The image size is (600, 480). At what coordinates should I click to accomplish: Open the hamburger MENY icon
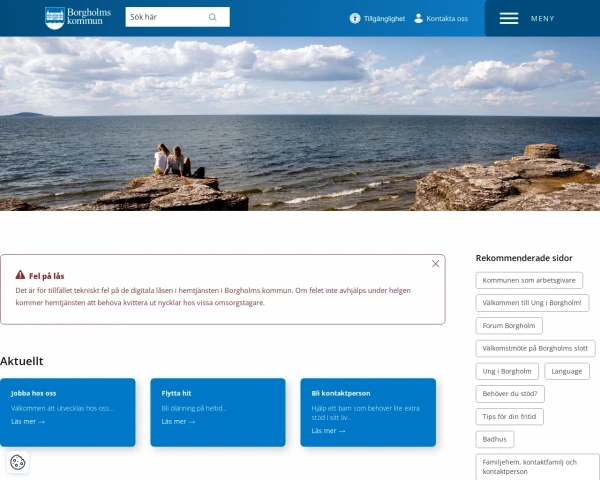[x=509, y=18]
